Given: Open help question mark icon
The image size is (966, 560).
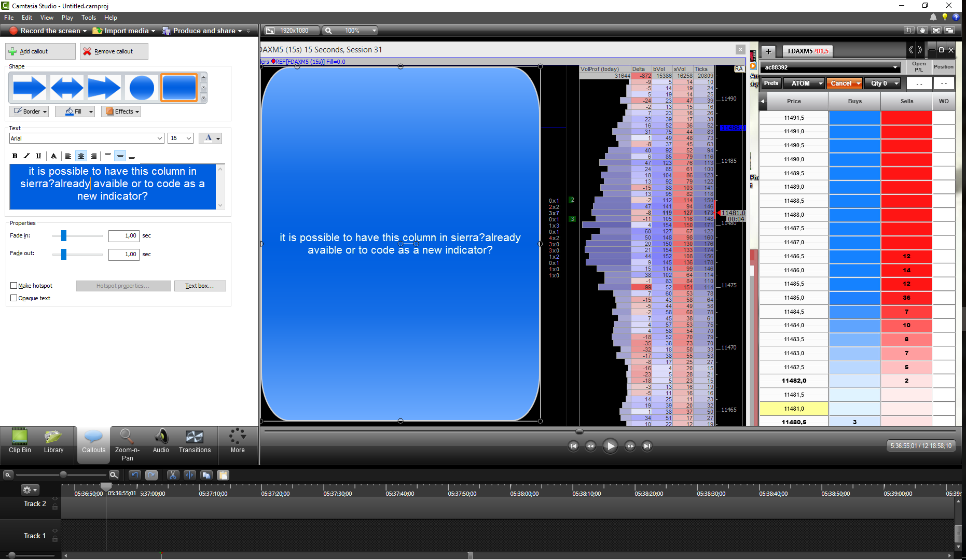Looking at the screenshot, I should (956, 17).
